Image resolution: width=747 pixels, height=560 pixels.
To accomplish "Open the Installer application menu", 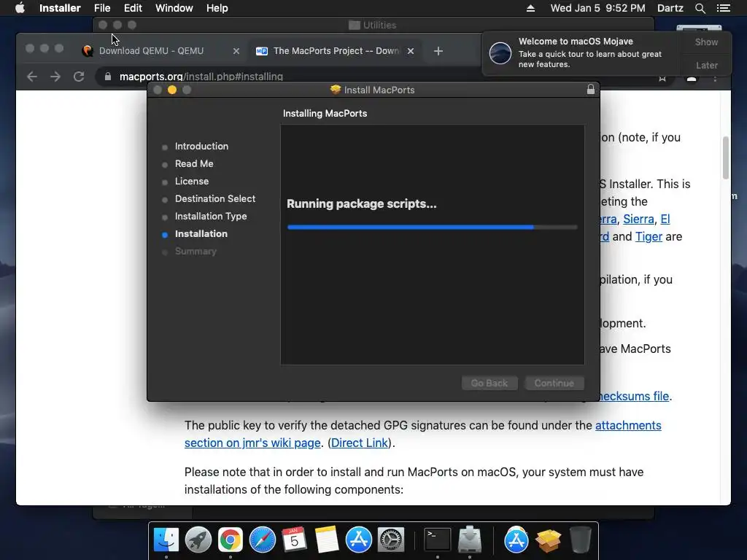I will pos(60,8).
